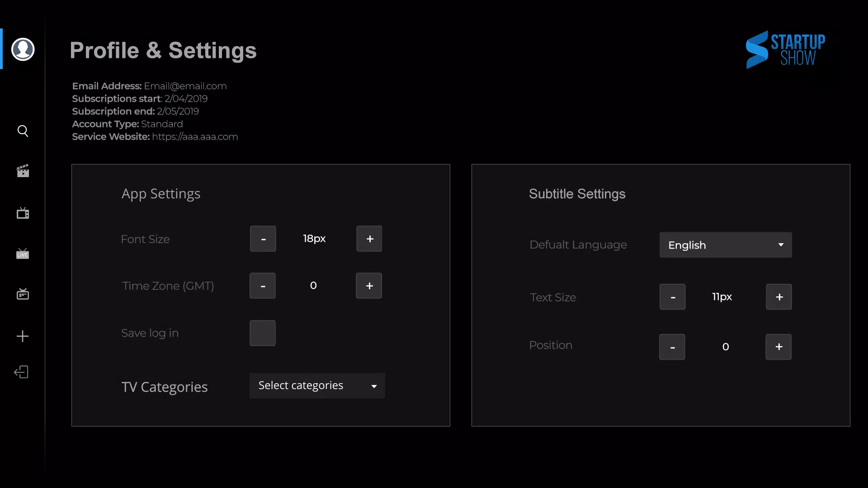The image size is (868, 488).
Task: Click the Position label
Action: 551,345
